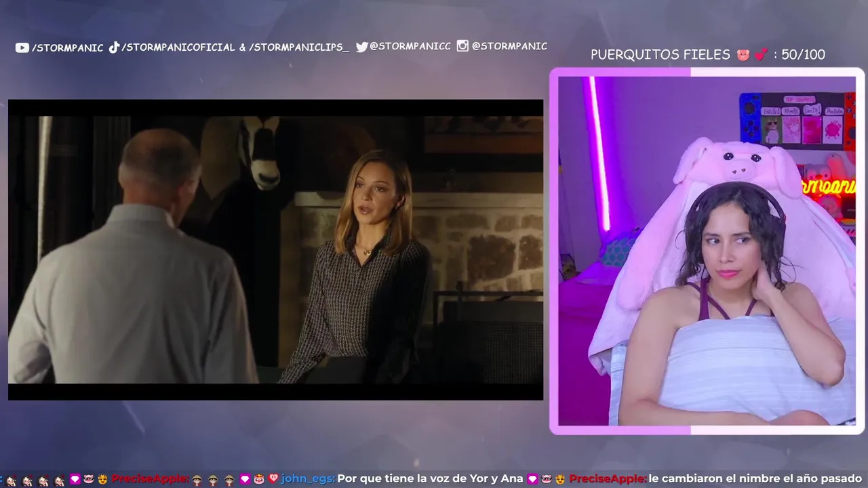Click the TikTok logo icon
The image size is (868, 488).
pos(114,47)
